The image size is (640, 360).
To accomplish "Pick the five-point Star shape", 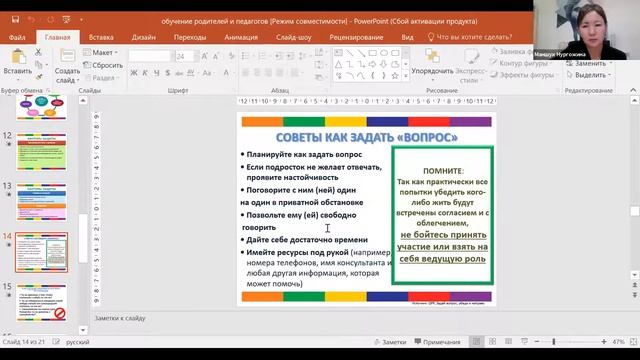I will click(x=395, y=76).
